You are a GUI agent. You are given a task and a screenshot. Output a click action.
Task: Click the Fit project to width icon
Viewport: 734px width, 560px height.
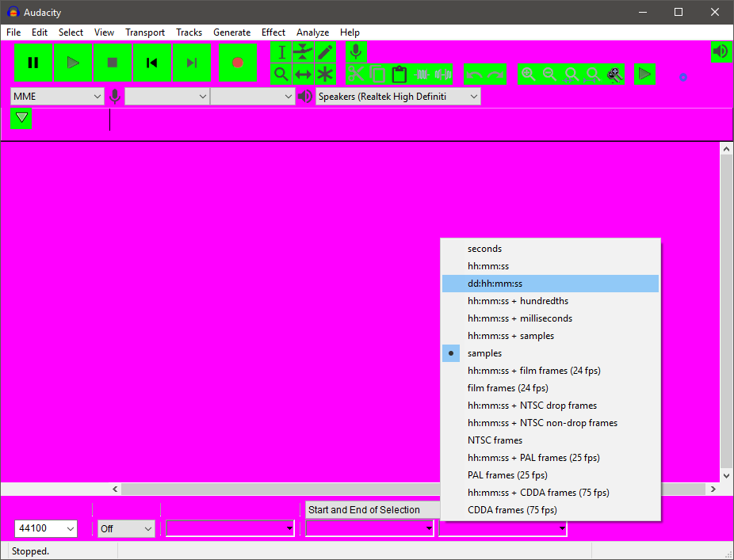pos(593,74)
